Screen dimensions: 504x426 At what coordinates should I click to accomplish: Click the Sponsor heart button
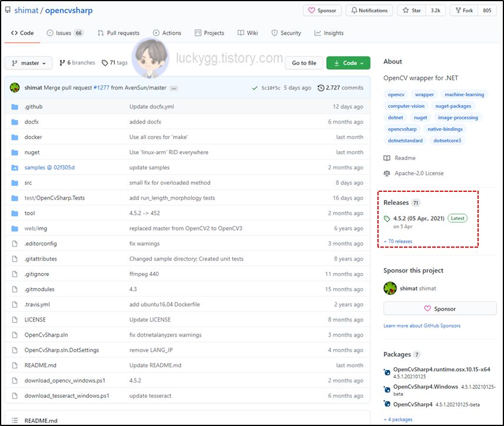pos(322,10)
